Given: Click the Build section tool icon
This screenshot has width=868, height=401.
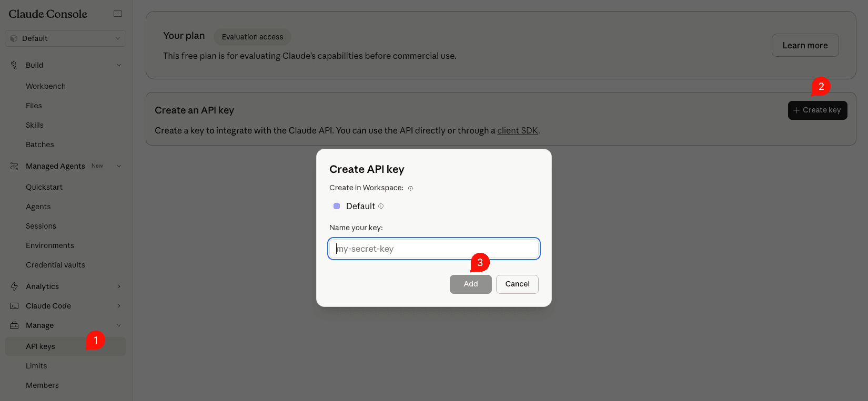Looking at the screenshot, I should (14, 65).
